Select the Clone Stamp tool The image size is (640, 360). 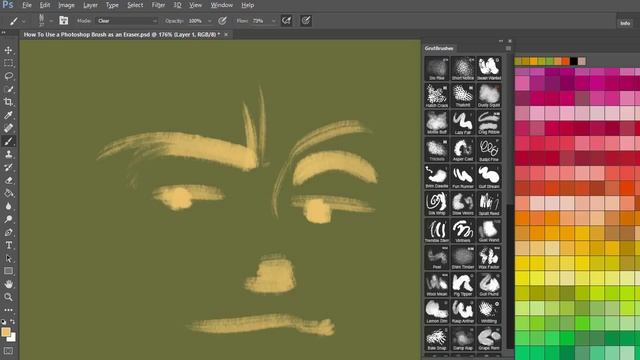pyautogui.click(x=8, y=154)
